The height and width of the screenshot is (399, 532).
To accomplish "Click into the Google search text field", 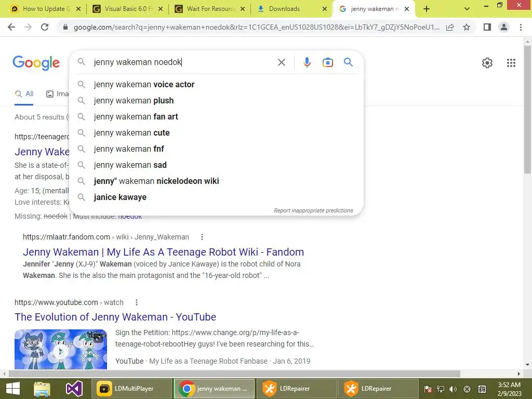I will point(183,62).
